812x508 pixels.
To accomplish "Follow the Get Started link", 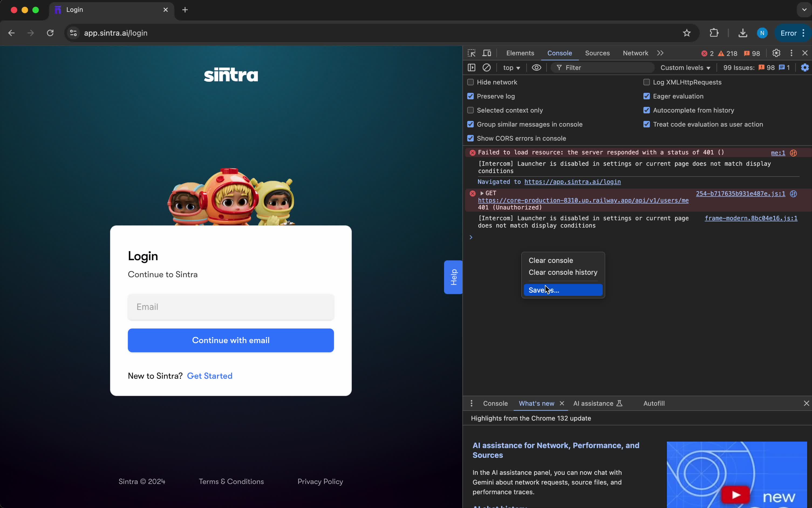I will point(209,376).
